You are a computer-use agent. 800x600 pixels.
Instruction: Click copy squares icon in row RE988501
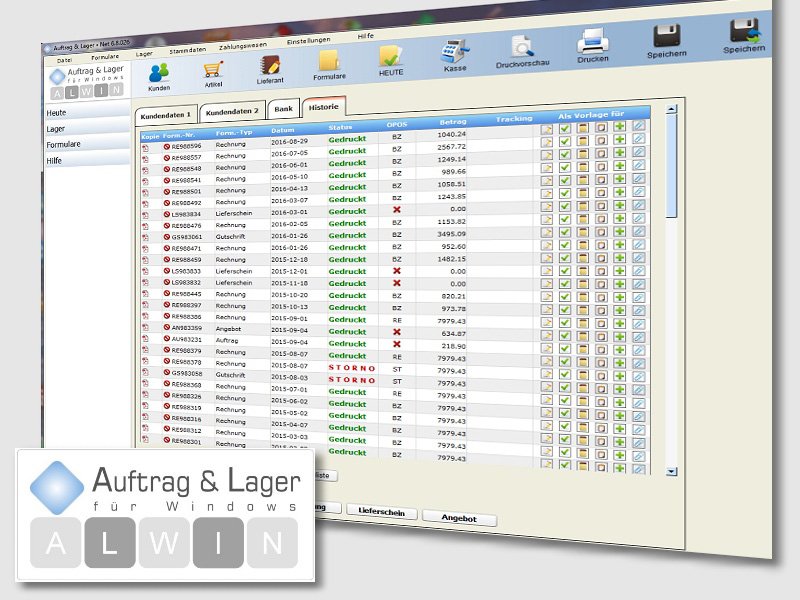point(602,180)
